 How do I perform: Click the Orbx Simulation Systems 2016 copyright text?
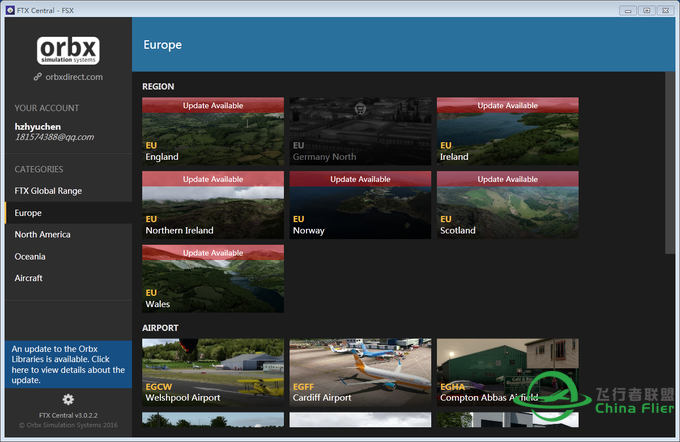coord(68,425)
